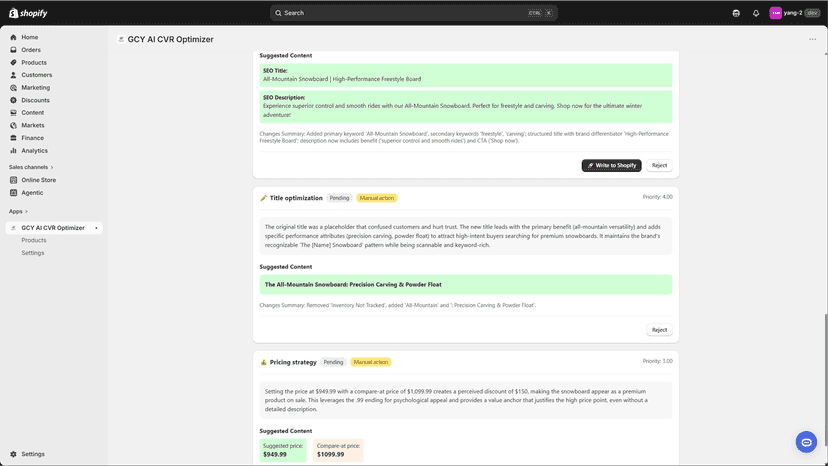Viewport: 828px width, 466px height.
Task: Click the store icon in top bar
Action: pos(736,13)
